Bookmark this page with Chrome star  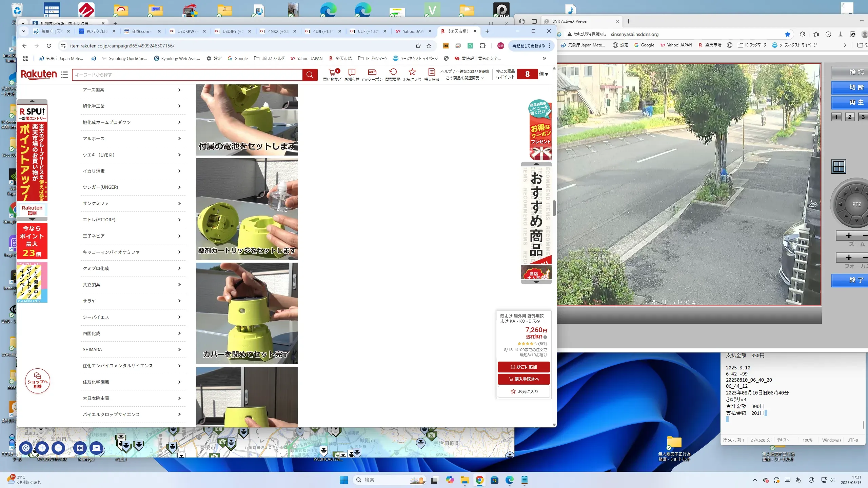[x=429, y=46]
